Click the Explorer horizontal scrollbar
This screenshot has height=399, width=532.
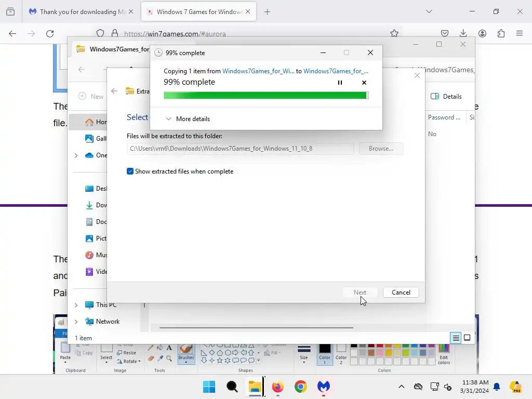pos(256,328)
